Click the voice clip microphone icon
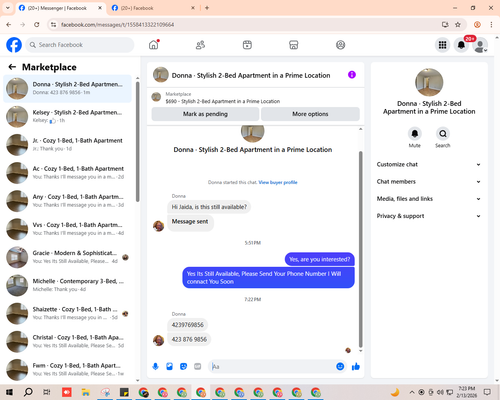The height and width of the screenshot is (400, 500). 155,367
